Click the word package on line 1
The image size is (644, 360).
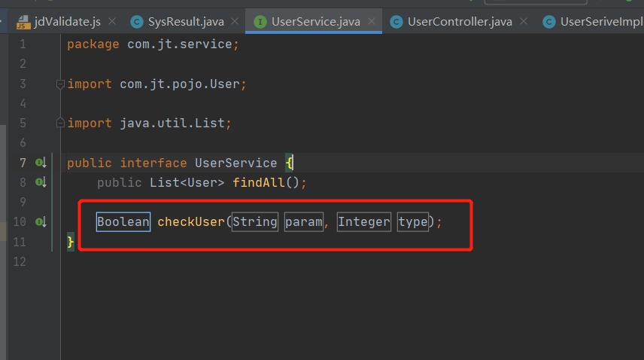(x=93, y=44)
